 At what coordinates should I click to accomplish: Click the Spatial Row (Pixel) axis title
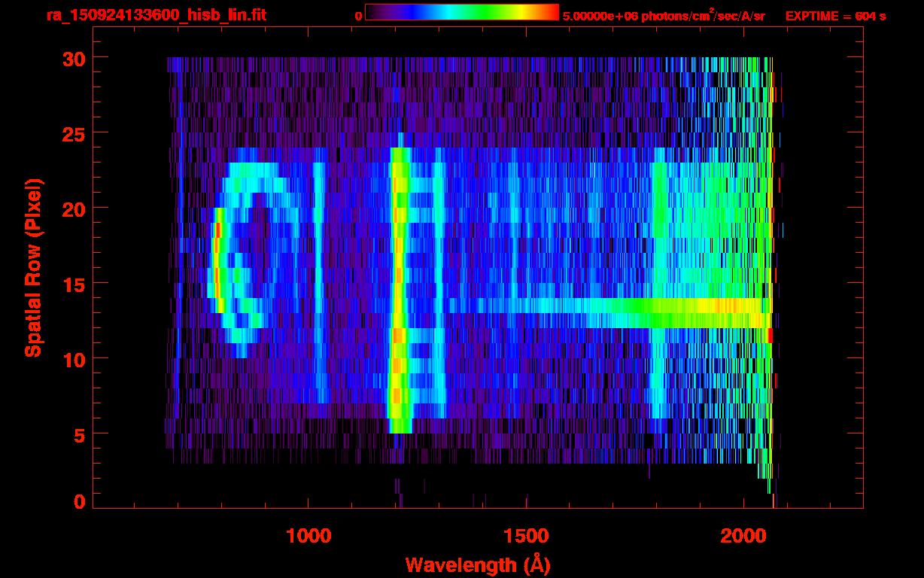pos(32,267)
